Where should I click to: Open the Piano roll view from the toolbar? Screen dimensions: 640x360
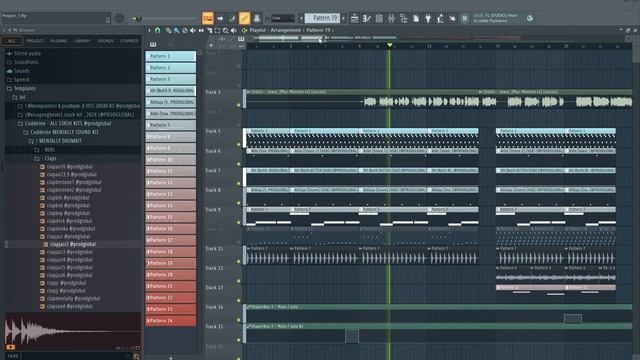(x=367, y=18)
